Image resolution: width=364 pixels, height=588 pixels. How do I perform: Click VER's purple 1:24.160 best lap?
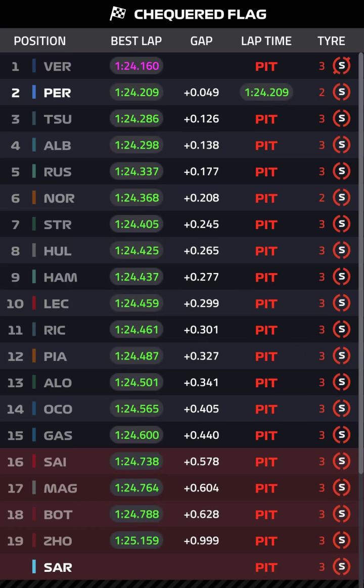tap(136, 66)
